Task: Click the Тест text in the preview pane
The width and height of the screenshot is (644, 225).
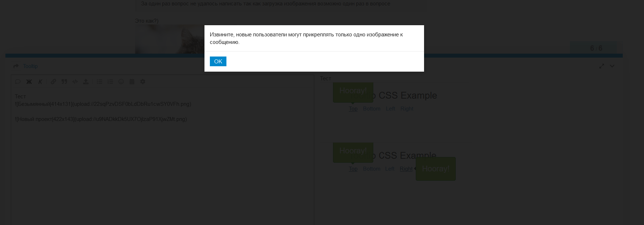Action: tap(325, 78)
